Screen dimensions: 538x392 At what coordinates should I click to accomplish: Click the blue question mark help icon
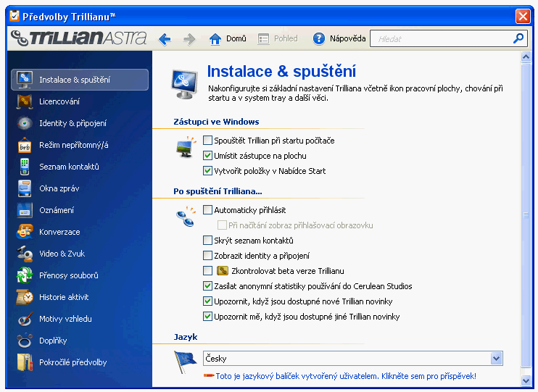(x=319, y=38)
